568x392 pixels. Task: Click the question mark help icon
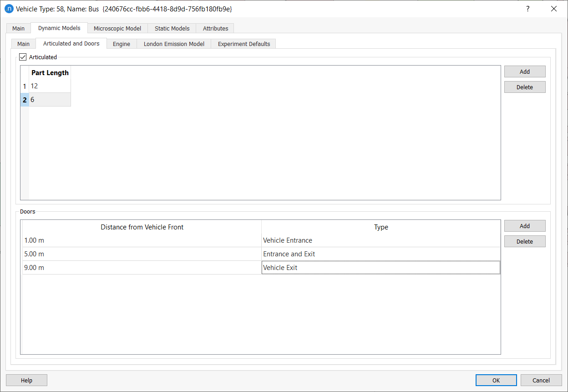coord(527,9)
